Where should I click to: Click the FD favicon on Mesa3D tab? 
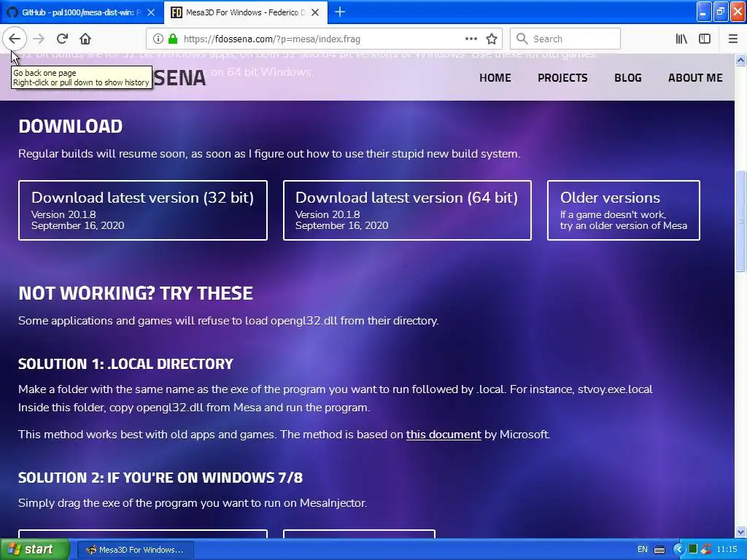177,12
